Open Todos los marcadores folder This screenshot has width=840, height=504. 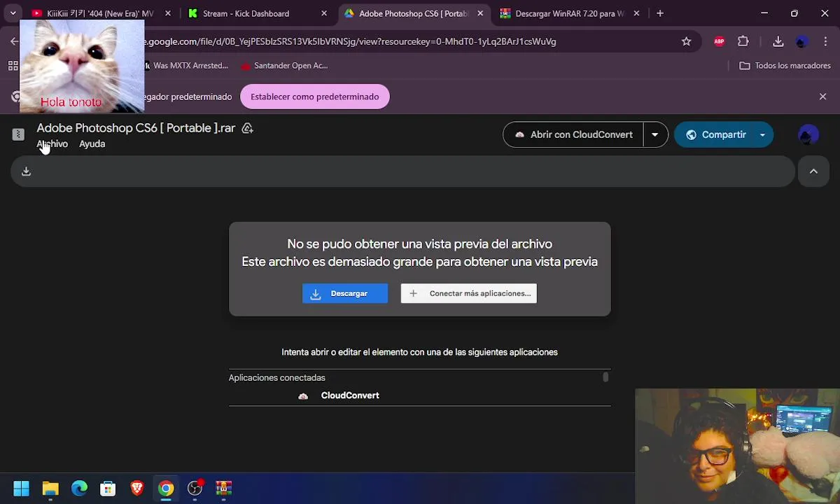tap(785, 65)
